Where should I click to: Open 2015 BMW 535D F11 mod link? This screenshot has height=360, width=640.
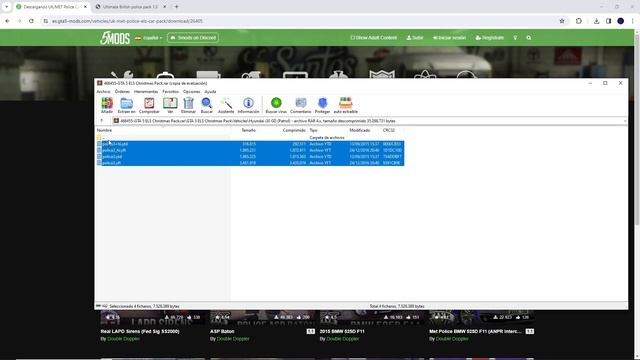click(342, 331)
